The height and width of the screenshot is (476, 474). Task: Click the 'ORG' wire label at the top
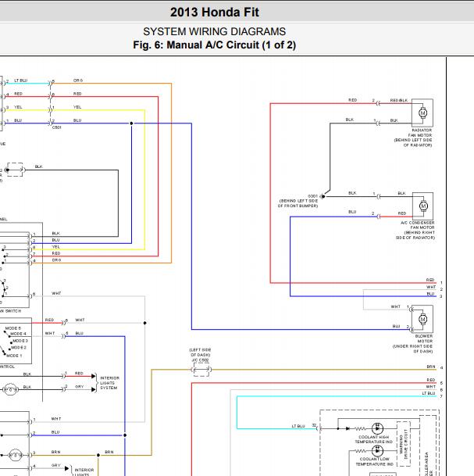point(77,81)
